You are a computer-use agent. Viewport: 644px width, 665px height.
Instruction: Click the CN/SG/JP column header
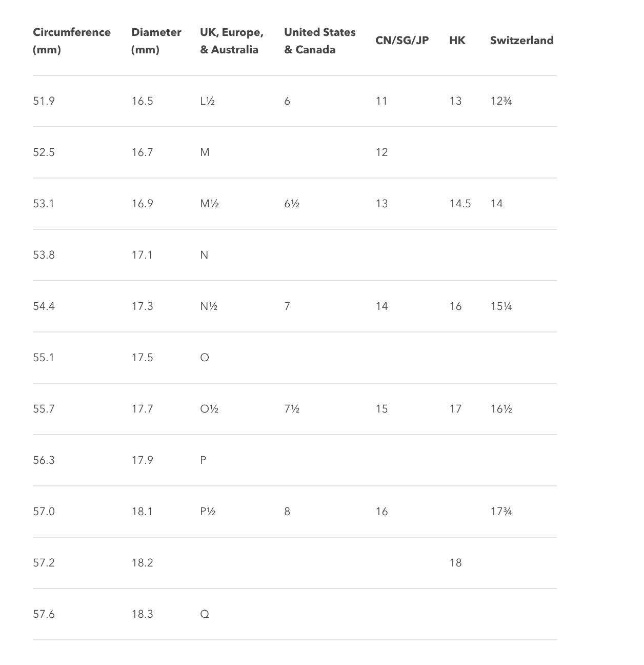[x=402, y=41]
